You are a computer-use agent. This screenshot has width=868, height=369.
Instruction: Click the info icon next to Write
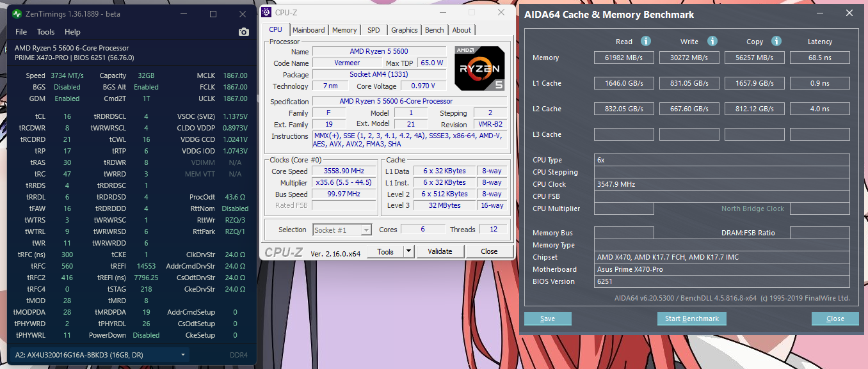point(712,41)
